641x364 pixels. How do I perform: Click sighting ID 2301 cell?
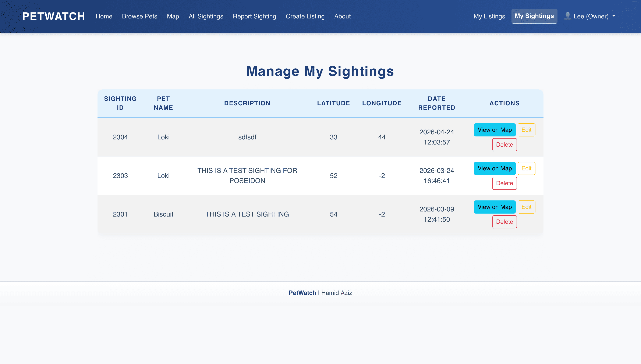120,214
